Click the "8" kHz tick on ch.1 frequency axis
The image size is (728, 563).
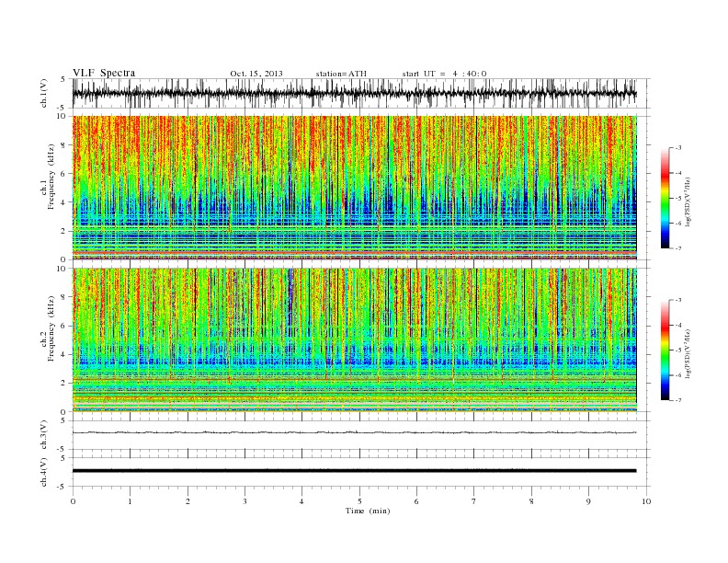pyautogui.click(x=63, y=145)
